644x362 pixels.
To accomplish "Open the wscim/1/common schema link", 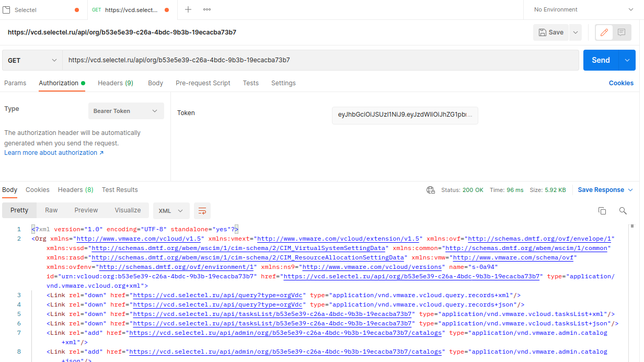I will [x=527, y=248].
